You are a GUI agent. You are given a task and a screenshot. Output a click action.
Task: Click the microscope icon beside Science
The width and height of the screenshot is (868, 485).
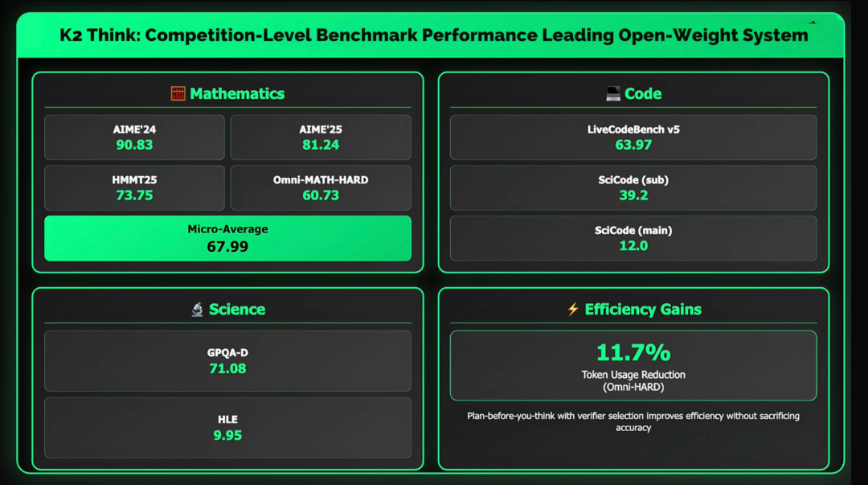(197, 310)
